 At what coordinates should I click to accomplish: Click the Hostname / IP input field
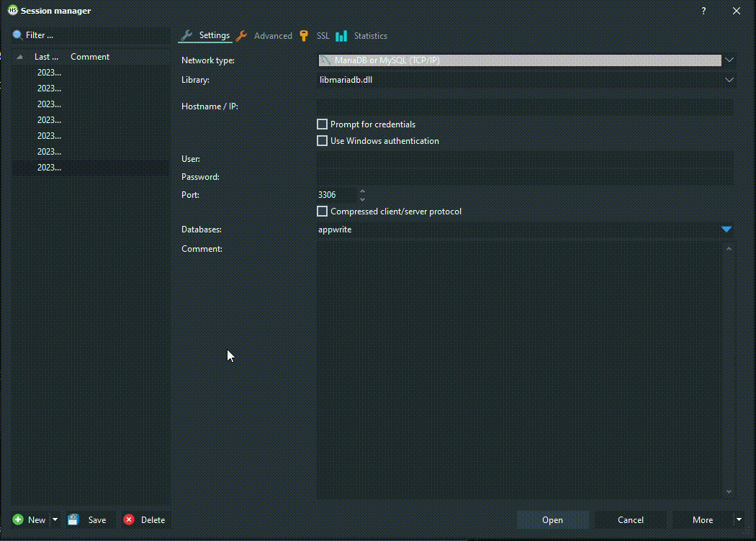pyautogui.click(x=525, y=106)
